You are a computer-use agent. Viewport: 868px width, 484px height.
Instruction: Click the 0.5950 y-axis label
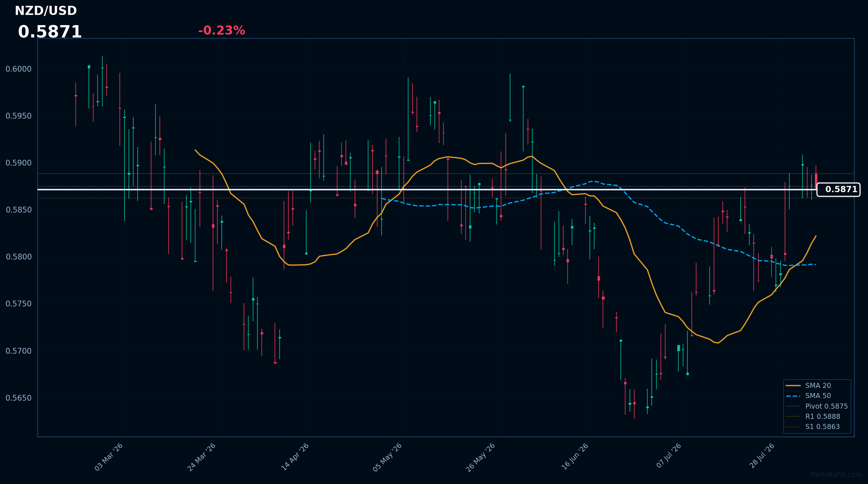[19, 116]
